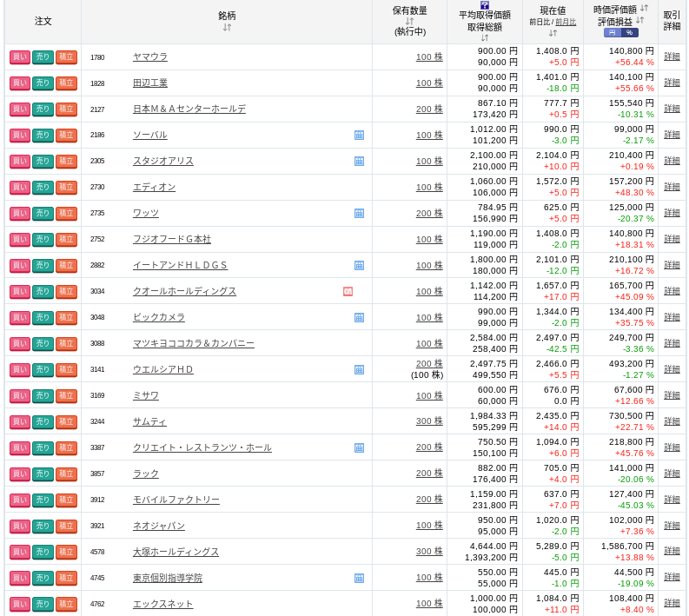Screen dimensions: 689x616
Task: Open the calendar icon for ビックカメラ
Action: pos(359,317)
